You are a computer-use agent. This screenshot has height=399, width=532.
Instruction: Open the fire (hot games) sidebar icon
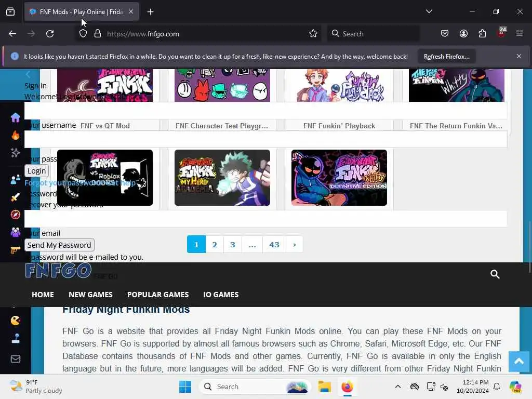point(15,135)
